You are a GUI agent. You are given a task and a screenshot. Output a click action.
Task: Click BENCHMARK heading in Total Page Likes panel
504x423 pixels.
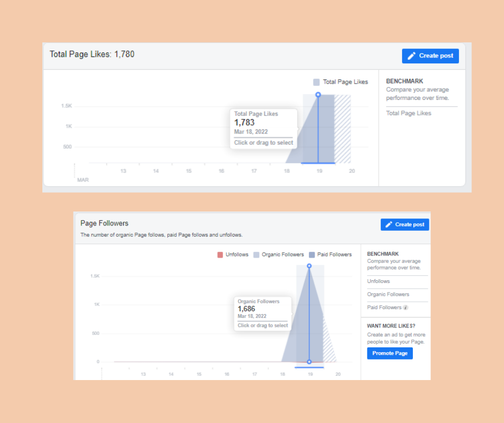(x=404, y=81)
